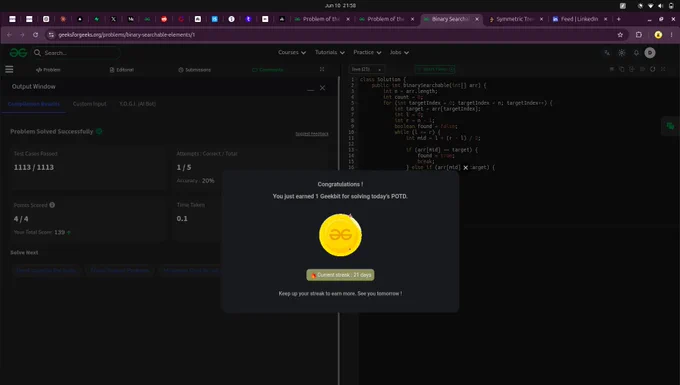Expand the problem panel to fullscreen
This screenshot has width=680, height=385.
[x=322, y=69]
